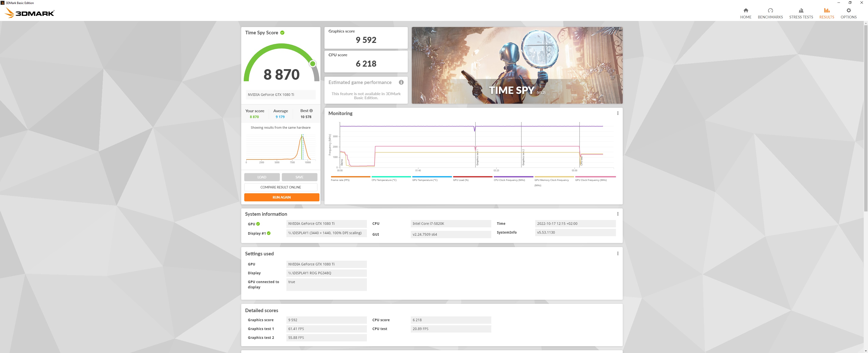Click info icon beside Estimated game performance
Screen dimensions: 868x353
pos(401,82)
